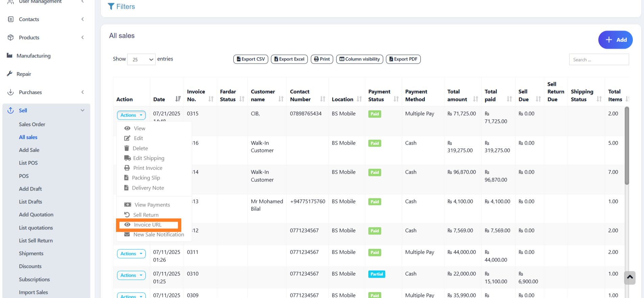Viewport: 644px width, 298px height.
Task: Toggle Column visibility options
Action: (x=360, y=59)
